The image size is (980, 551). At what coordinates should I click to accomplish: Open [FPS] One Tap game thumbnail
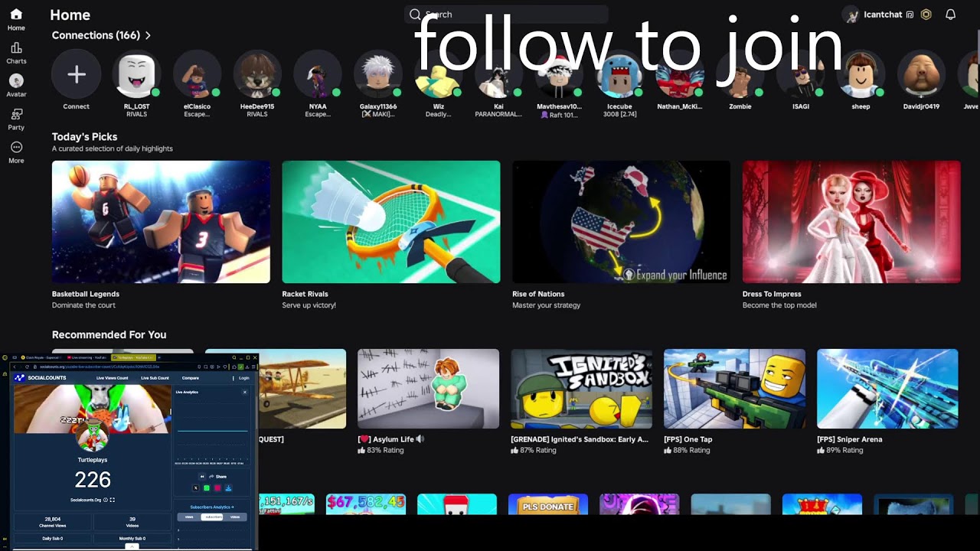pos(734,389)
